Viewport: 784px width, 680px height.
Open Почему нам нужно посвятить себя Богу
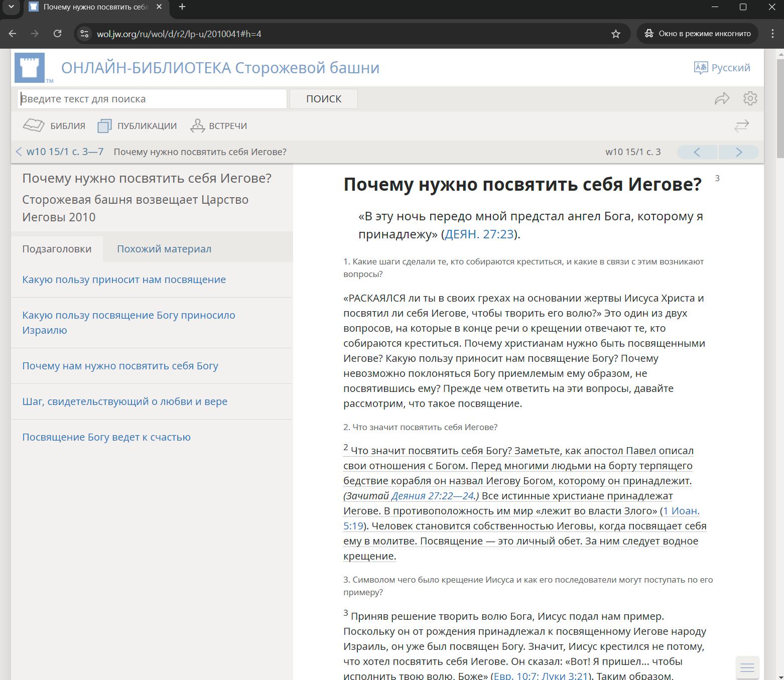point(120,366)
